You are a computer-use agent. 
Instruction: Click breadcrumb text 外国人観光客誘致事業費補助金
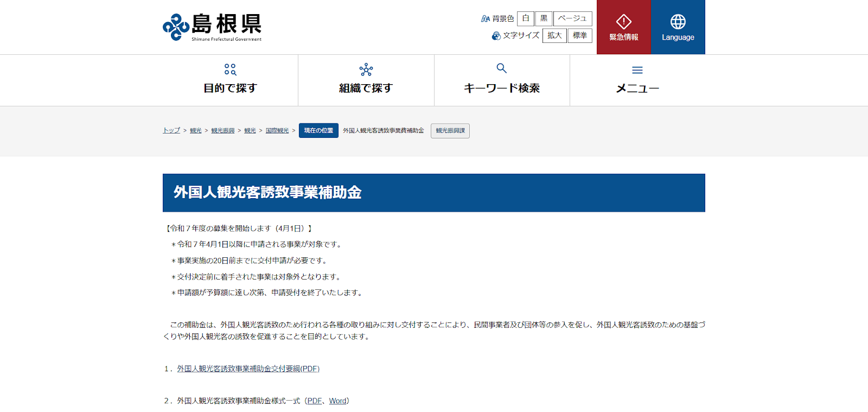click(x=384, y=131)
